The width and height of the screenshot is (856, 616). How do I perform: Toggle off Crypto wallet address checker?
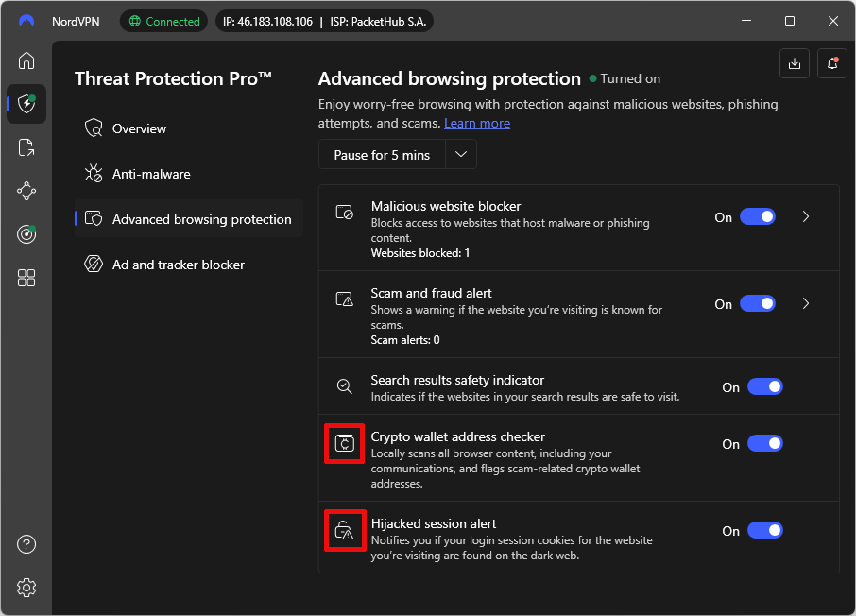click(x=765, y=444)
